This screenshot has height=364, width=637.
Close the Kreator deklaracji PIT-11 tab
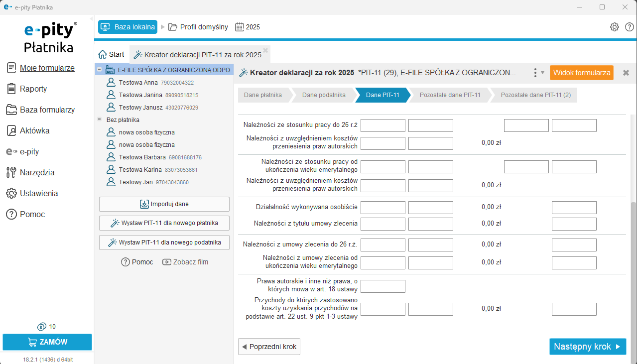(265, 50)
